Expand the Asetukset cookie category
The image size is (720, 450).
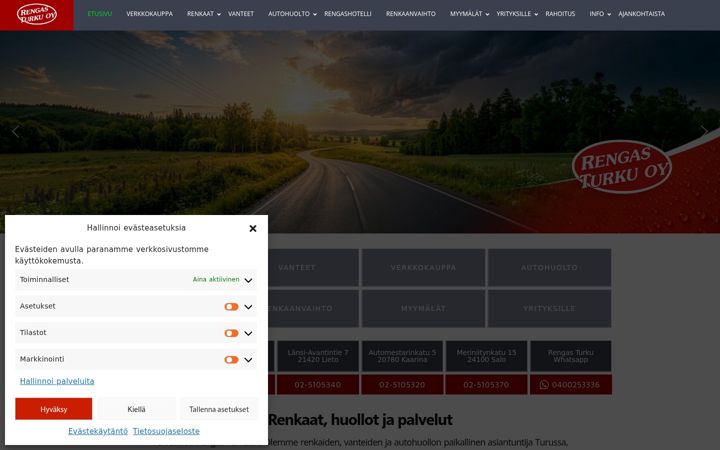click(x=248, y=307)
